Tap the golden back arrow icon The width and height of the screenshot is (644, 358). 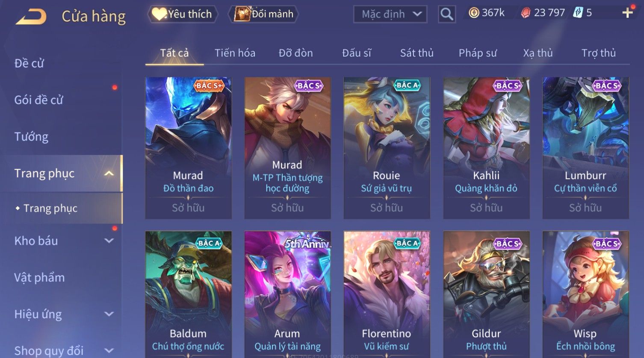click(31, 17)
